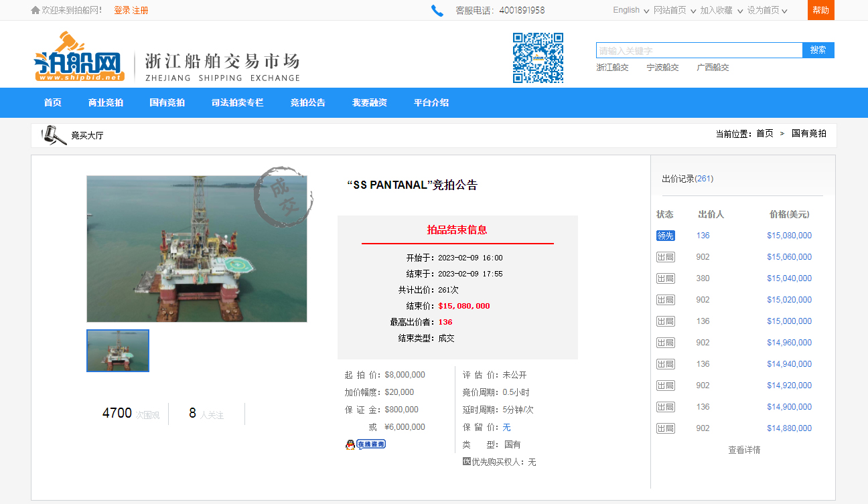Focus the keyword search input field
This screenshot has width=868, height=504.
click(699, 50)
